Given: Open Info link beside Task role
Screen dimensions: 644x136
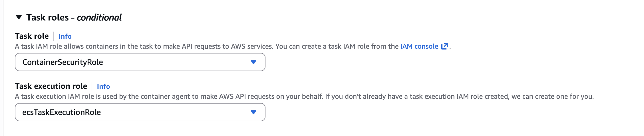Looking at the screenshot, I should pos(65,36).
